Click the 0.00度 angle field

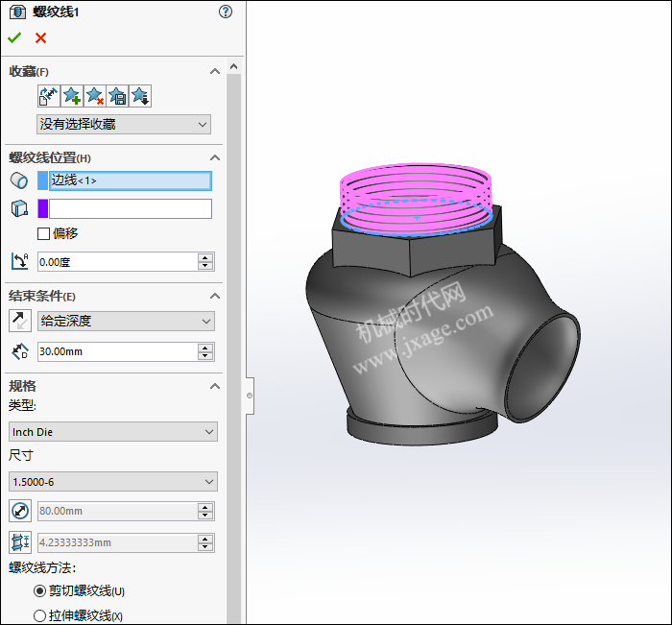(118, 262)
